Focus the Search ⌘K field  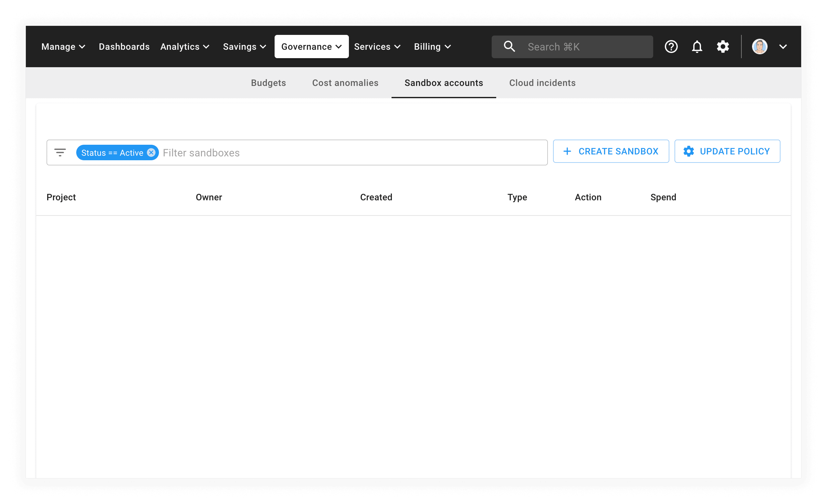[x=584, y=47]
